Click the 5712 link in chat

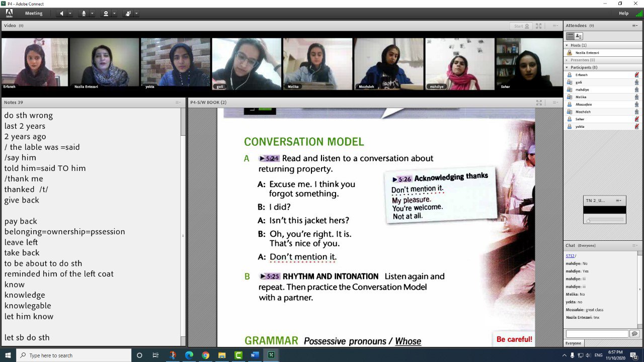pos(570,256)
